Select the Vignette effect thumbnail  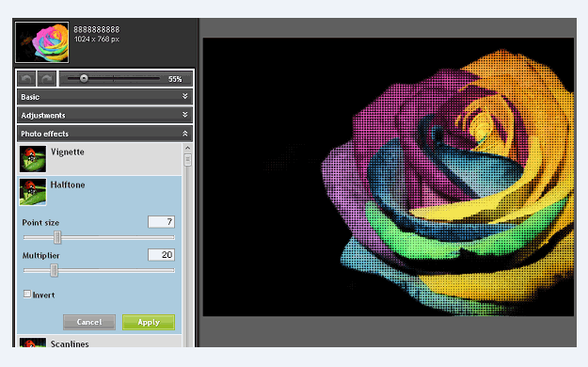[33, 159]
